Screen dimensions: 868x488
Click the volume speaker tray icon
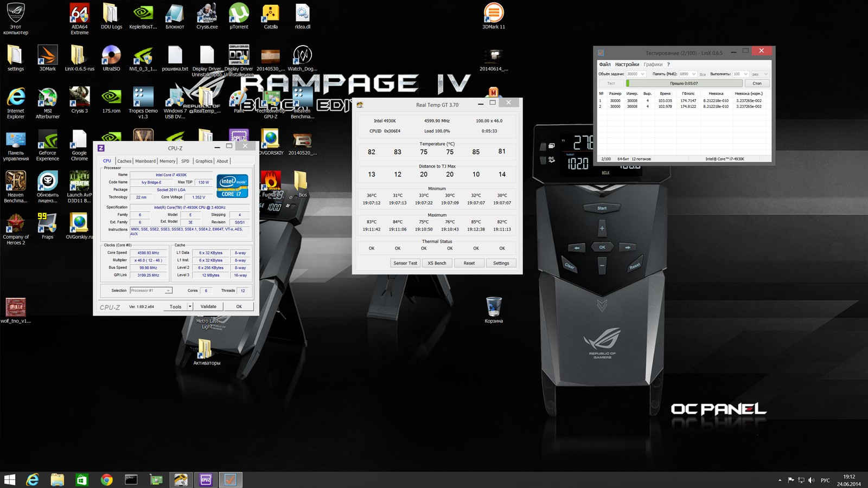click(x=812, y=480)
